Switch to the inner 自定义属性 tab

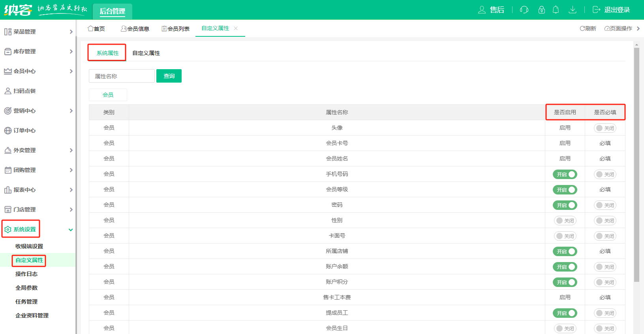pyautogui.click(x=146, y=53)
